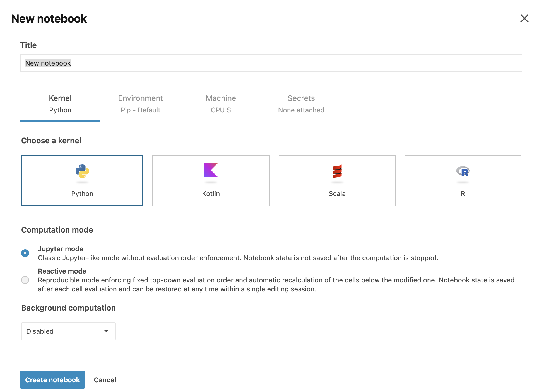Screen dimensions: 539x392
Task: Click the Reactive mode label text
Action: [62, 271]
